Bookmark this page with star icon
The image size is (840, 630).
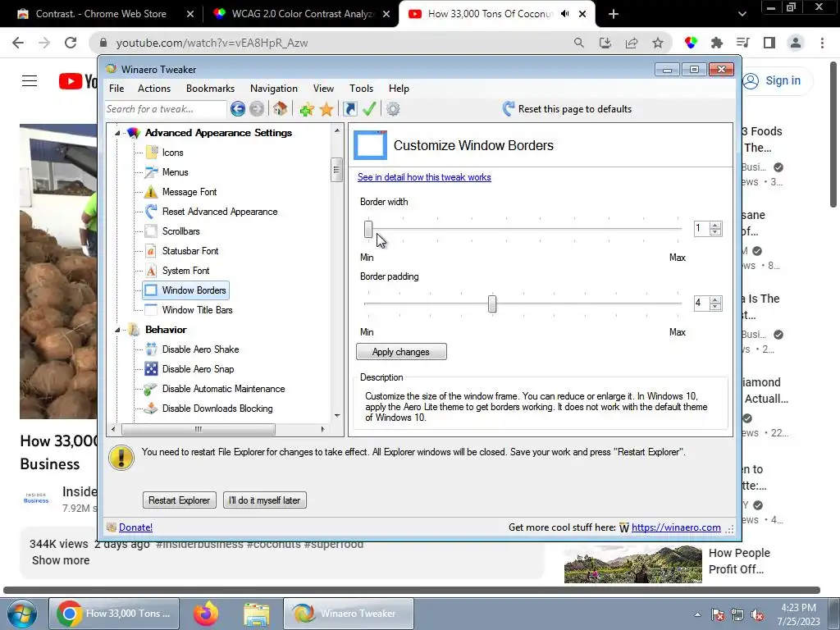pyautogui.click(x=658, y=43)
